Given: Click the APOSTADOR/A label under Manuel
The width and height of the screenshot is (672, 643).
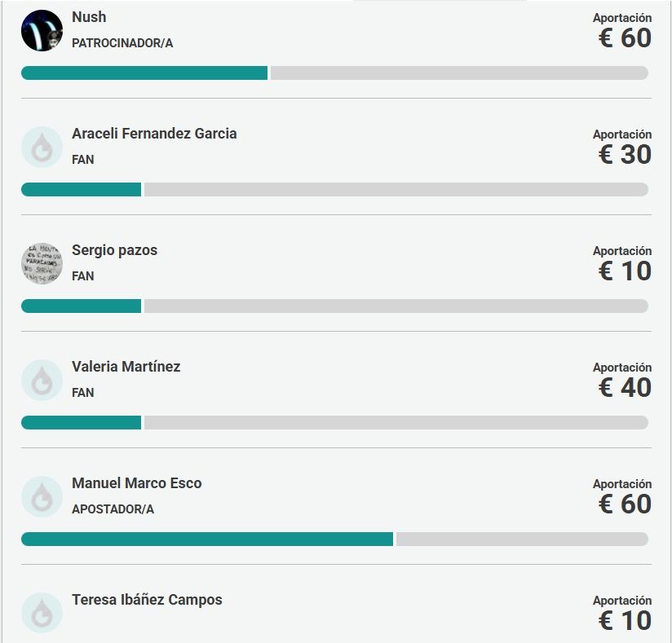Looking at the screenshot, I should (113, 509).
